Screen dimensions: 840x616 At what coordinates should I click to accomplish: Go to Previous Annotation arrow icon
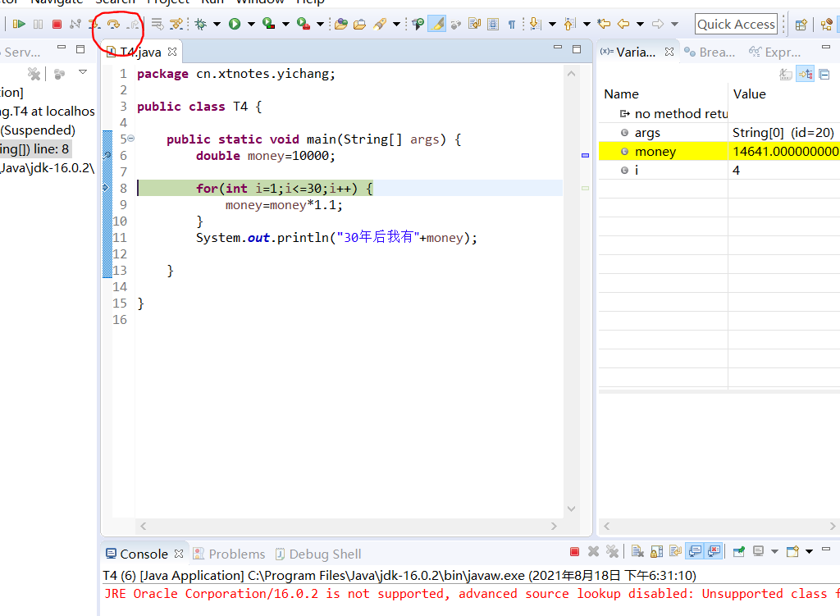(569, 24)
